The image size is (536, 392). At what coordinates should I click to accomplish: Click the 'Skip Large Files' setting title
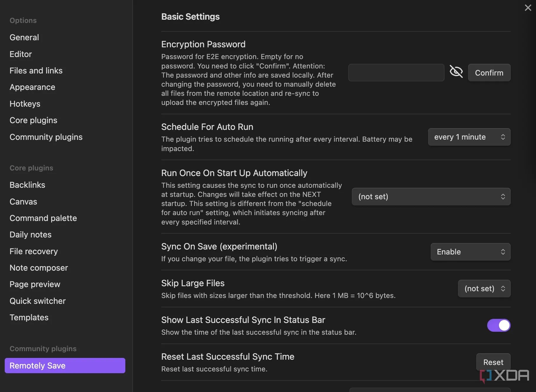coord(193,283)
